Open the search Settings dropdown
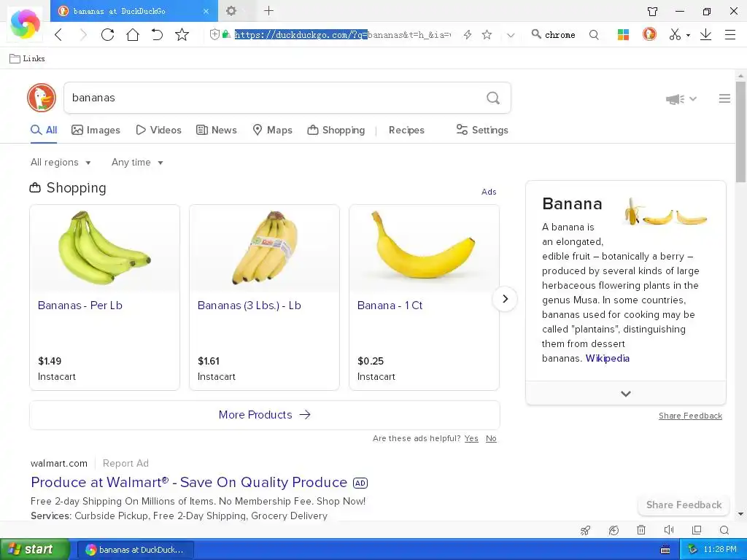 click(x=482, y=130)
